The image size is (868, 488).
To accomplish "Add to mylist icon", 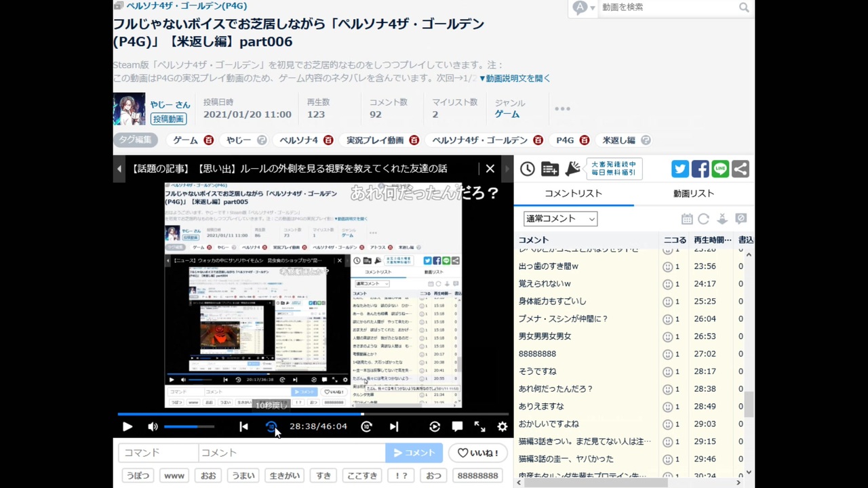I will tap(550, 169).
